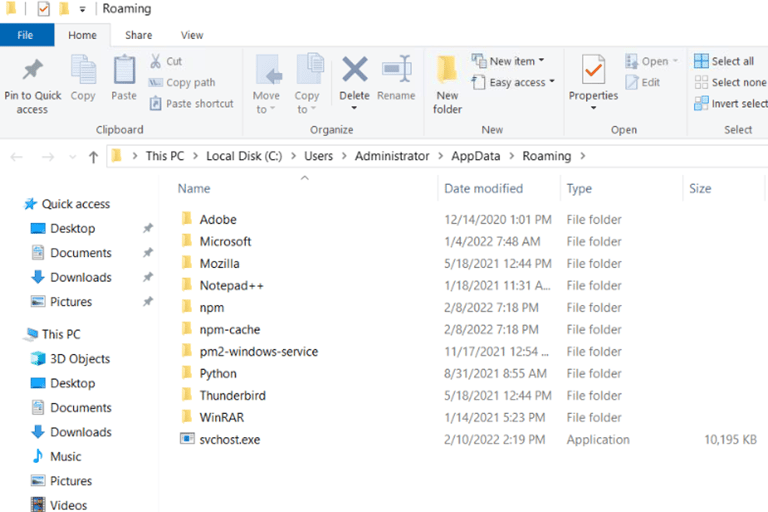The image size is (768, 512).
Task: Select the Adobe folder
Action: click(x=217, y=219)
